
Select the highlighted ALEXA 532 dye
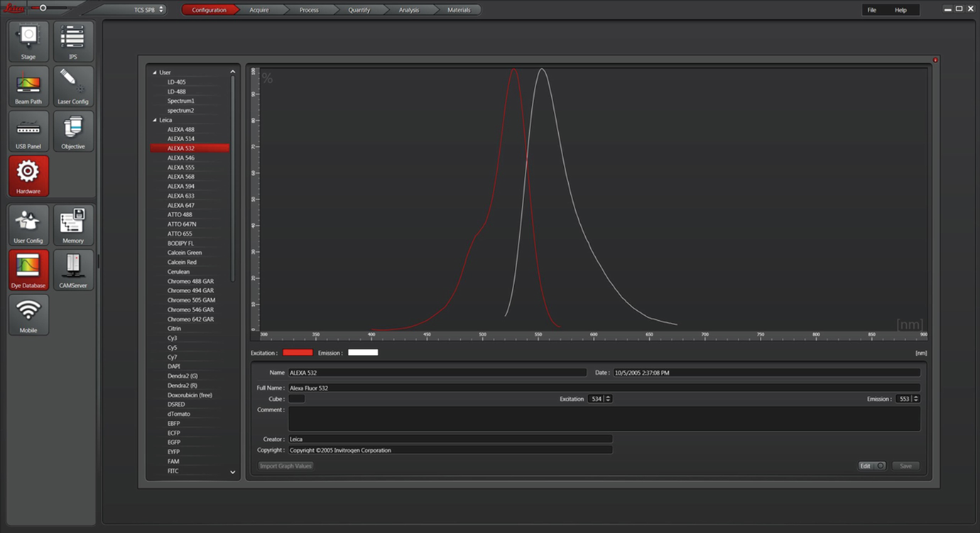pos(190,148)
